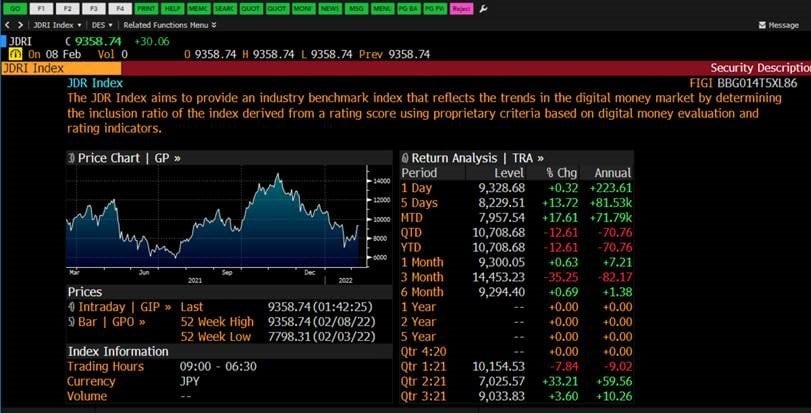The height and width of the screenshot is (413, 811).
Task: Click the green NEWS key
Action: pos(331,9)
